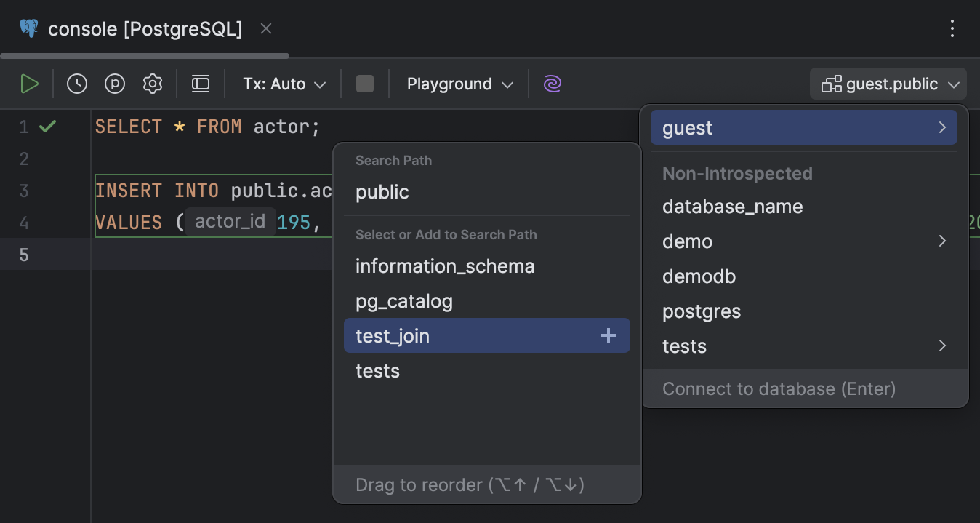Click the purple session icon in the toolbar
This screenshot has width=980, height=523.
point(553,83)
